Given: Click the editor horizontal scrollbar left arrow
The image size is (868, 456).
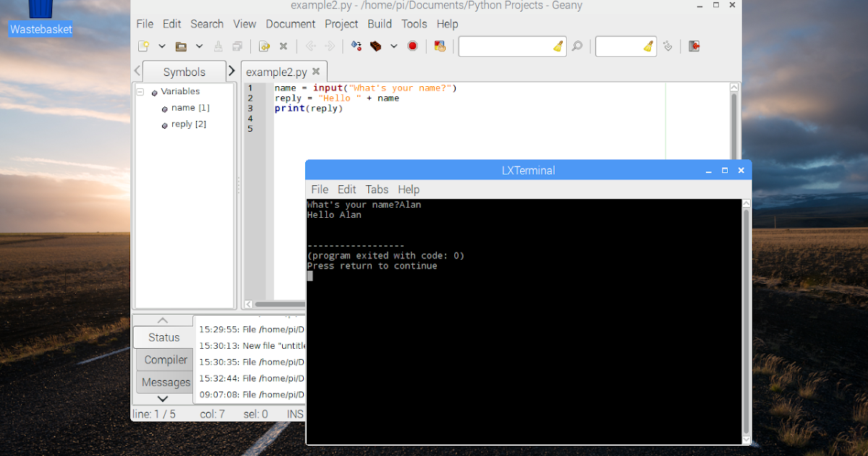Looking at the screenshot, I should tap(249, 305).
